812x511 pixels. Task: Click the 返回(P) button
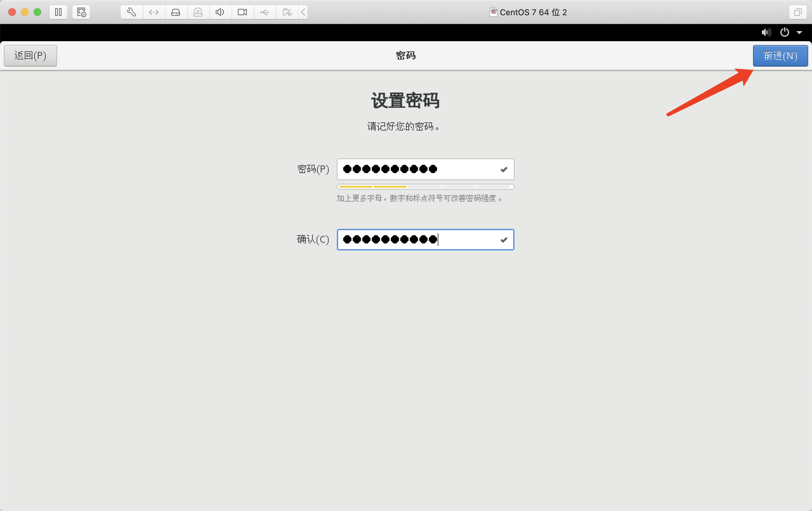30,55
